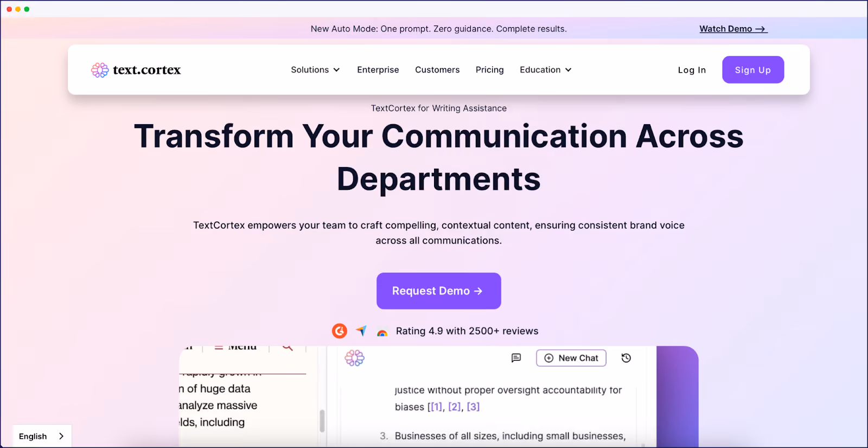Screen dimensions: 868x448
Task: Click the Request Demo button
Action: point(439,291)
